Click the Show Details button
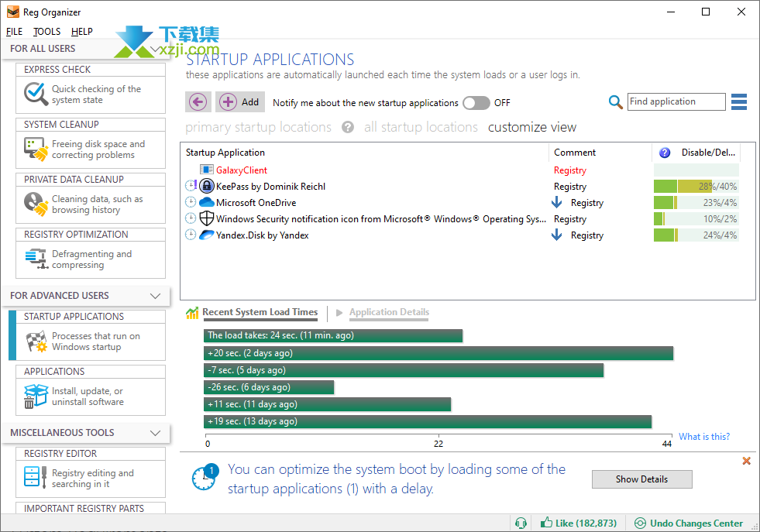Screen dimensions: 760x532 coord(641,479)
